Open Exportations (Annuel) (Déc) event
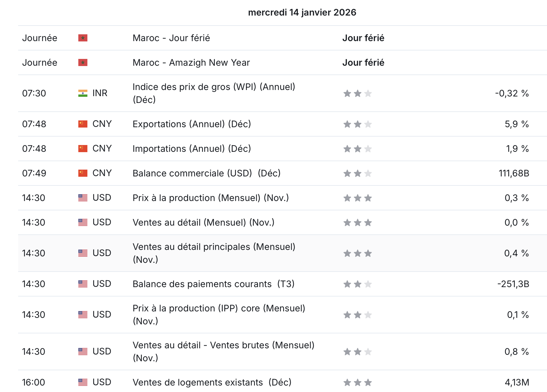Image resolution: width=547 pixels, height=392 pixels. pyautogui.click(x=192, y=124)
